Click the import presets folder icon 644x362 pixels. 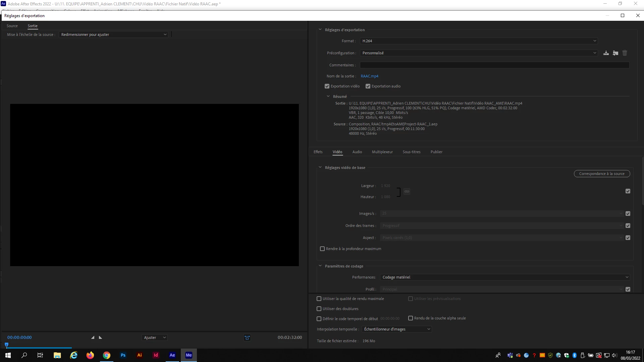click(615, 53)
